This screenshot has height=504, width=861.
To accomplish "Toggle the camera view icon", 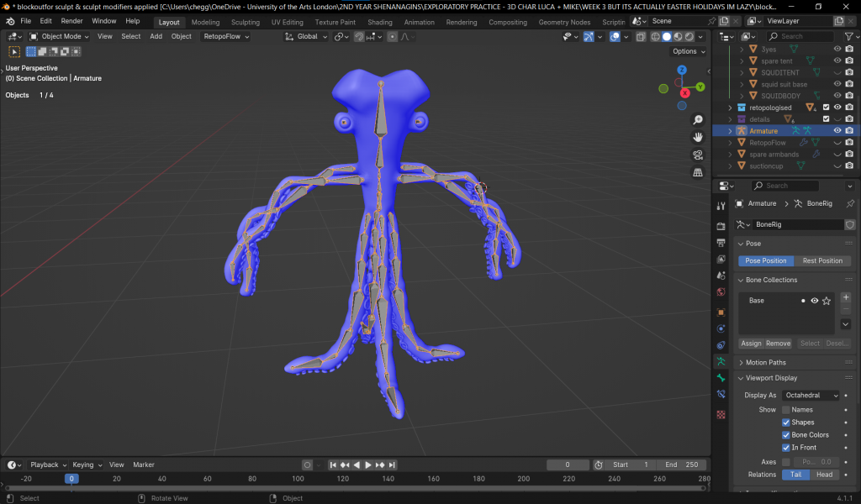I will click(x=698, y=155).
